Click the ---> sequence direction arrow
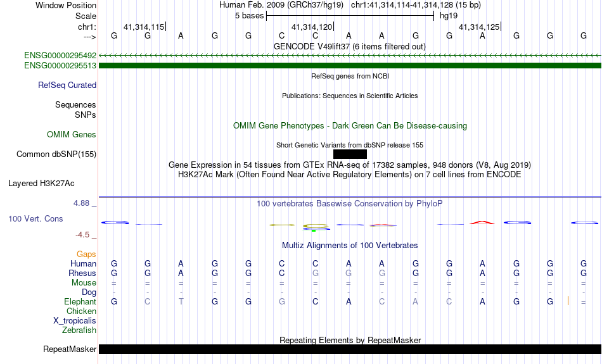The width and height of the screenshot is (602, 364). pos(90,37)
